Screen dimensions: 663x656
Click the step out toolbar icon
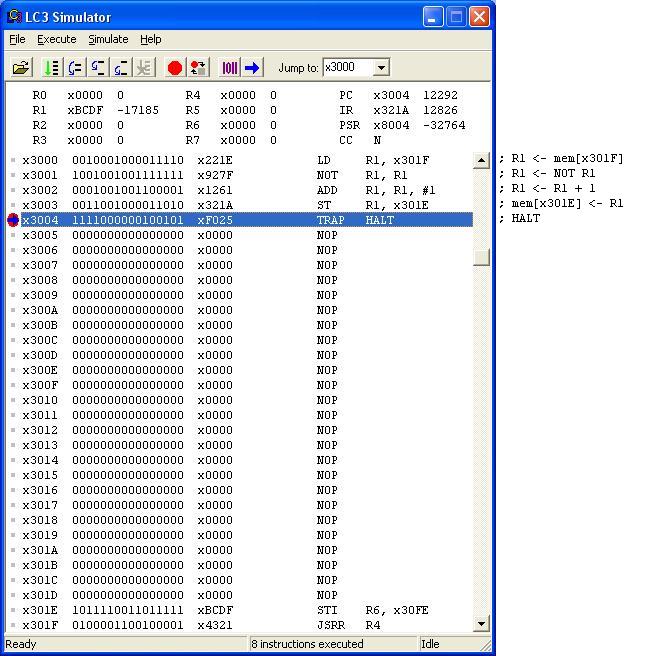click(121, 68)
